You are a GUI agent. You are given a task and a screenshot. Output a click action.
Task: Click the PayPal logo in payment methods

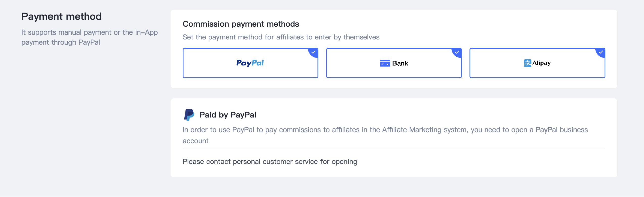click(250, 63)
